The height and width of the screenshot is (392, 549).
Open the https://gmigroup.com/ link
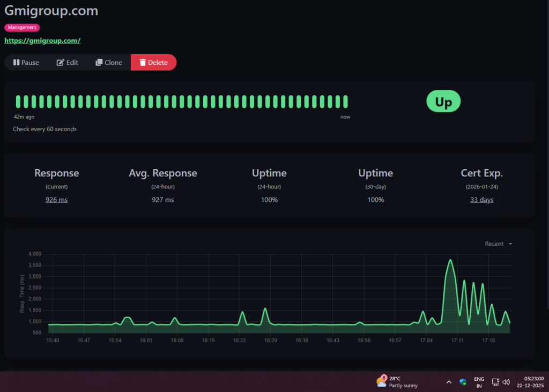42,40
